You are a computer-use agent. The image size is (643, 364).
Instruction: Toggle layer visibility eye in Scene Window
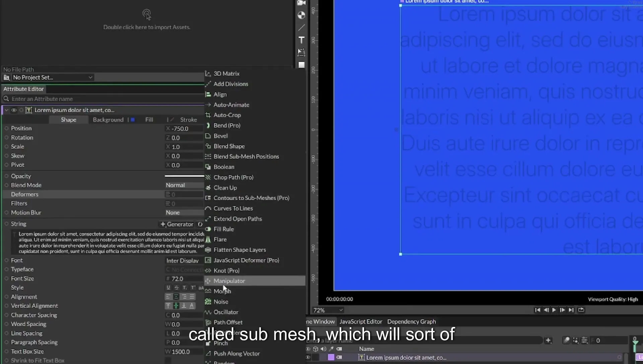[308, 358]
